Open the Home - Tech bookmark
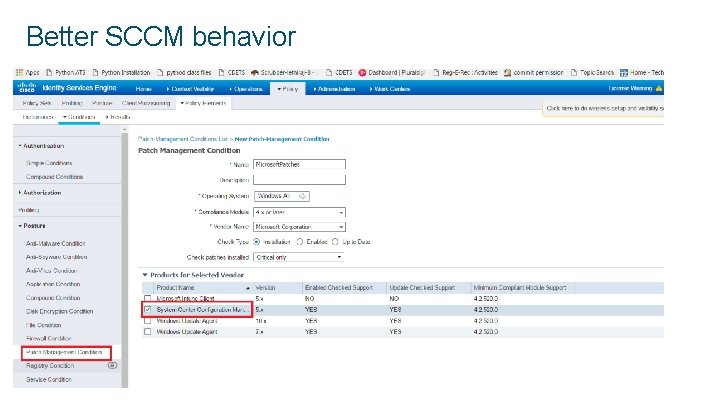This screenshot has height=405, width=720. (x=642, y=73)
